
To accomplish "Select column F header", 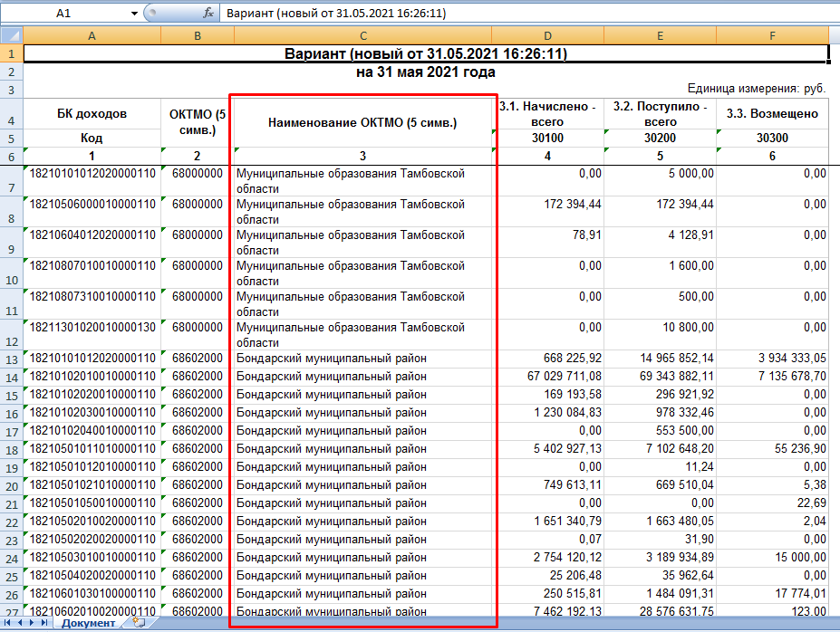I will coord(773,36).
